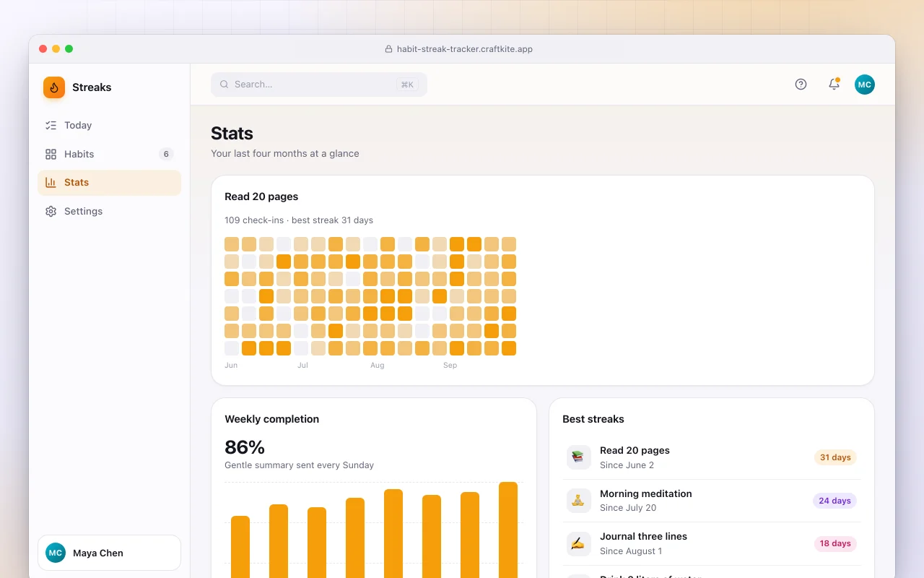Open the notifications bell
This screenshot has height=578, width=924.
pyautogui.click(x=834, y=85)
